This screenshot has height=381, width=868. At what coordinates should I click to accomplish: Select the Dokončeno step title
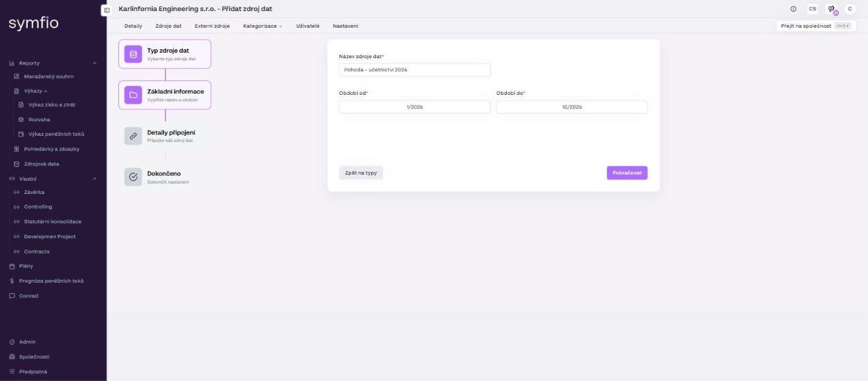[x=164, y=173]
